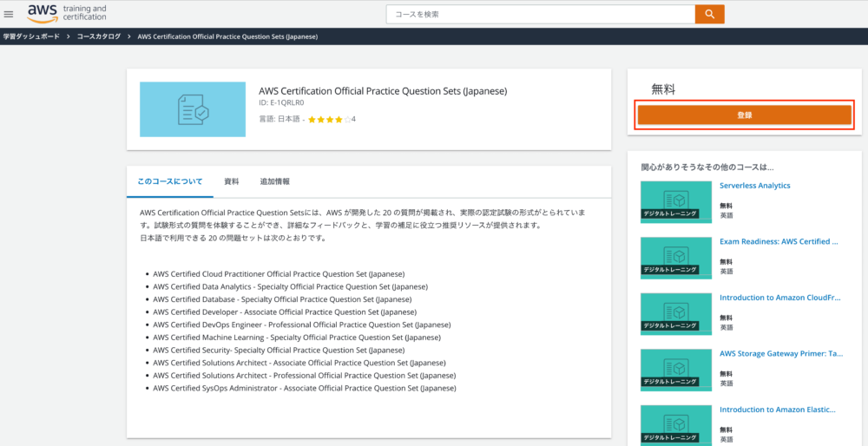
Task: Click the AWS Storage Gateway Primer thumbnail
Action: tap(676, 370)
